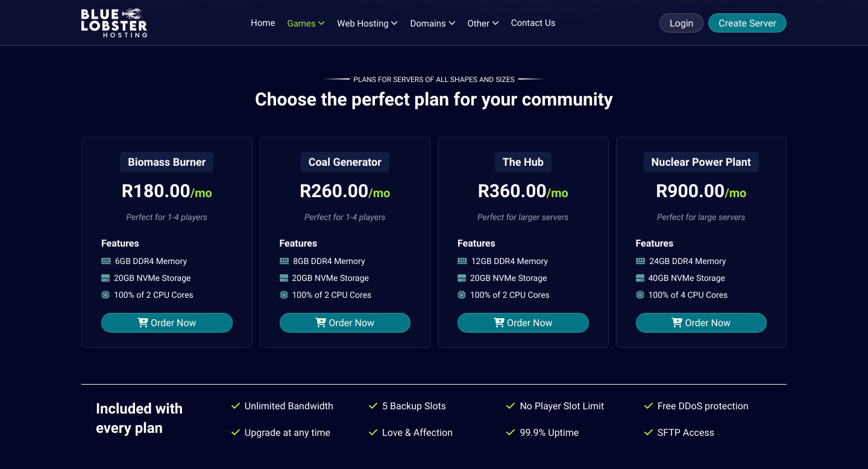Click the checkmark next to Love & Affection
This screenshot has height=469, width=868.
pos(373,432)
